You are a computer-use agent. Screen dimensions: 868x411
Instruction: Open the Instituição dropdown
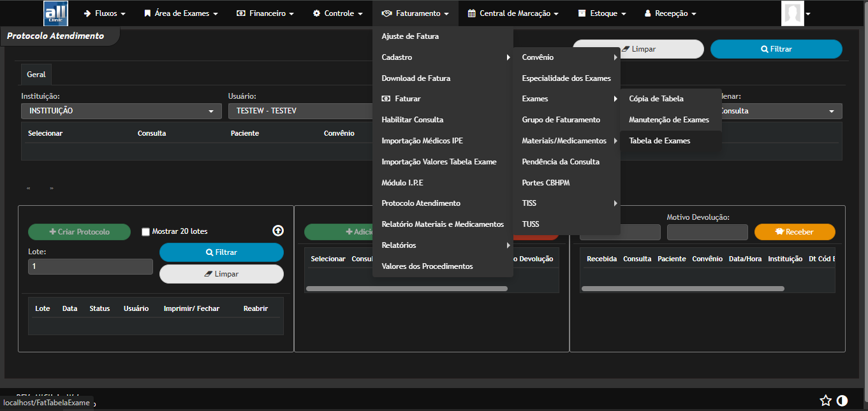(121, 111)
